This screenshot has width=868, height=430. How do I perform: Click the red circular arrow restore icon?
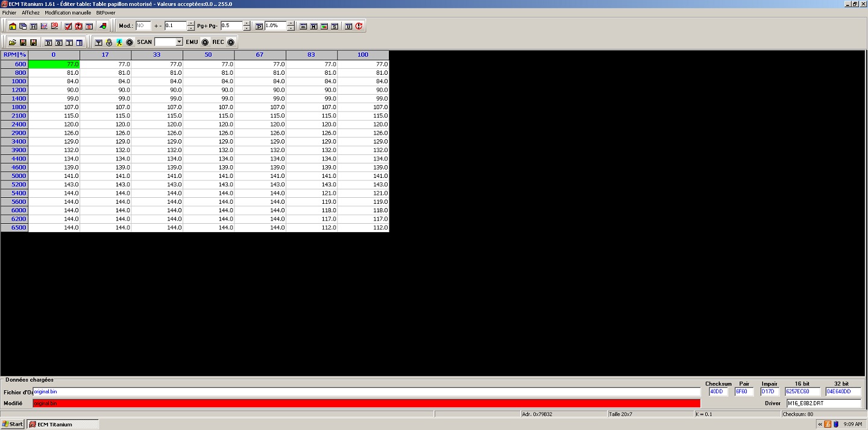[x=359, y=26]
